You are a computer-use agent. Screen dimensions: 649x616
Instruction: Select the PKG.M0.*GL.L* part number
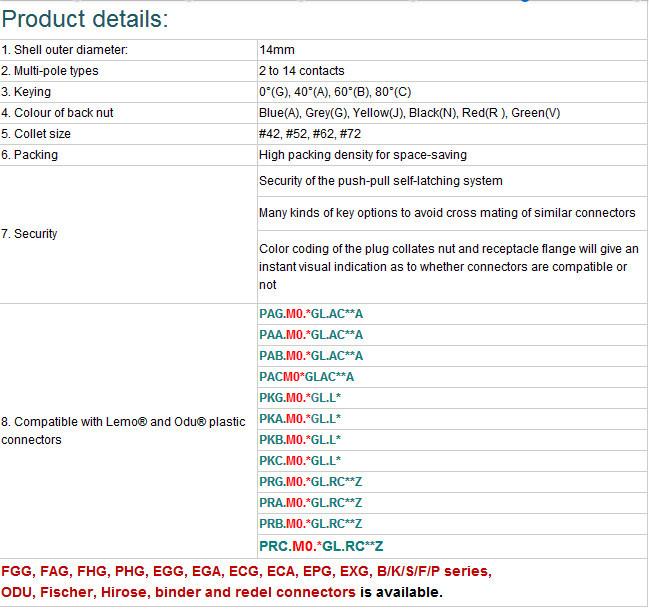click(x=300, y=398)
